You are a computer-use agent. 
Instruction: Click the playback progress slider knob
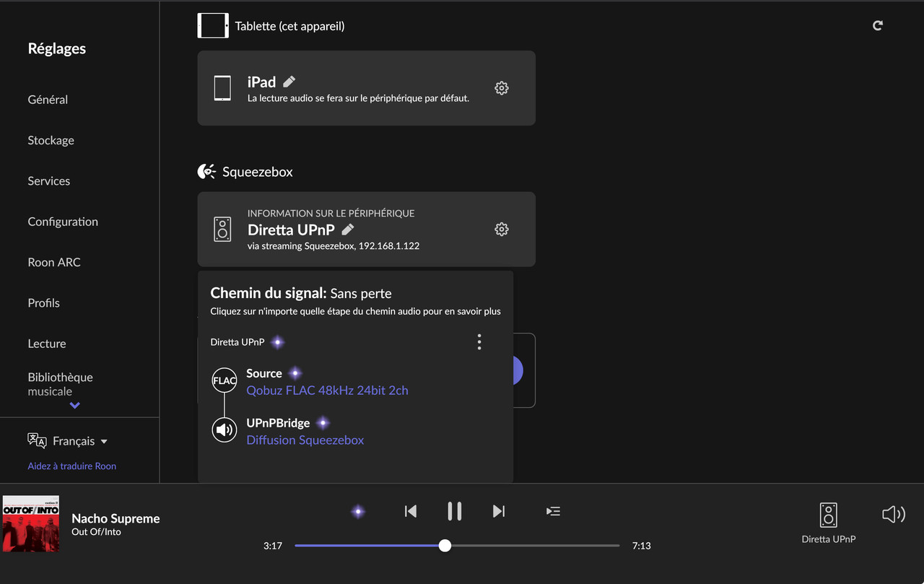445,546
